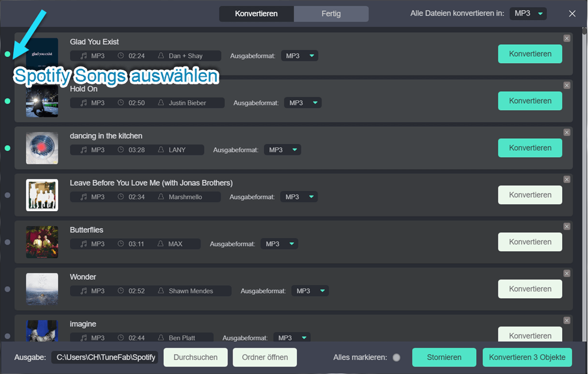This screenshot has width=588, height=374.
Task: Toggle Alles markieren
Action: point(396,357)
